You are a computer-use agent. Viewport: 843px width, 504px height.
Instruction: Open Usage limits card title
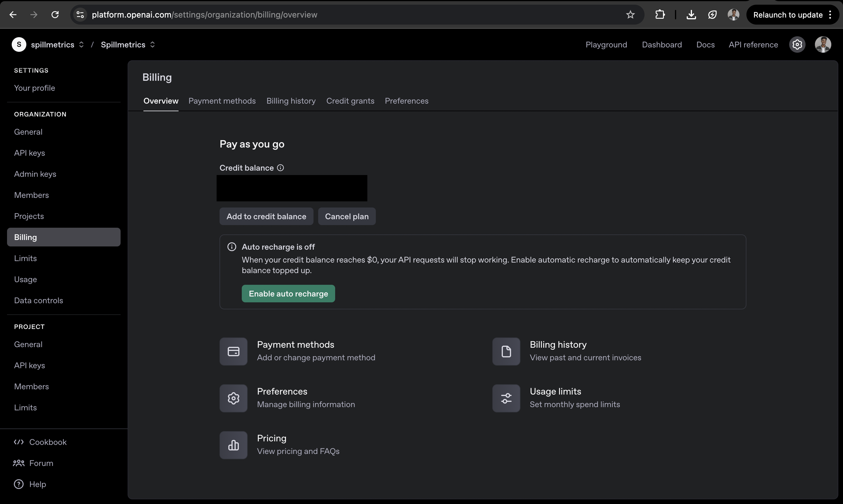click(x=555, y=391)
